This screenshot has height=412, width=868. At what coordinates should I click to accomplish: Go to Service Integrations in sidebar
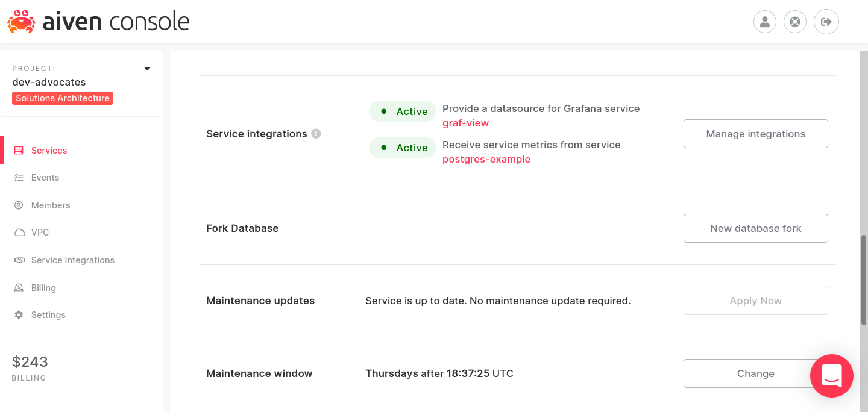tap(73, 260)
